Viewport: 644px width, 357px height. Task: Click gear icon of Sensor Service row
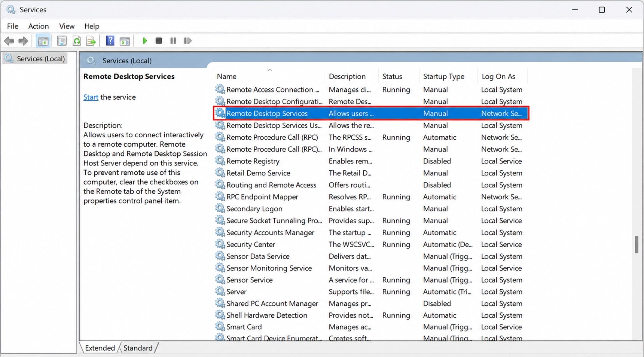tap(220, 279)
